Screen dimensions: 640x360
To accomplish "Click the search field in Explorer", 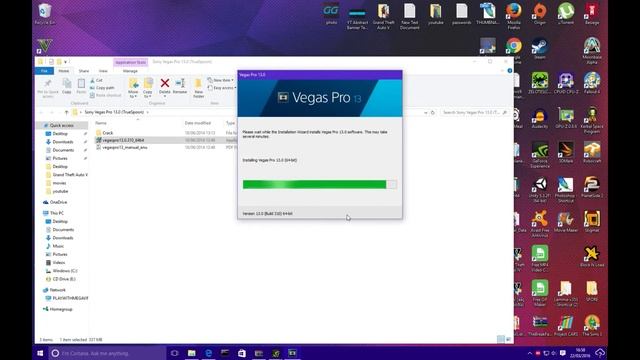I will pos(474,112).
